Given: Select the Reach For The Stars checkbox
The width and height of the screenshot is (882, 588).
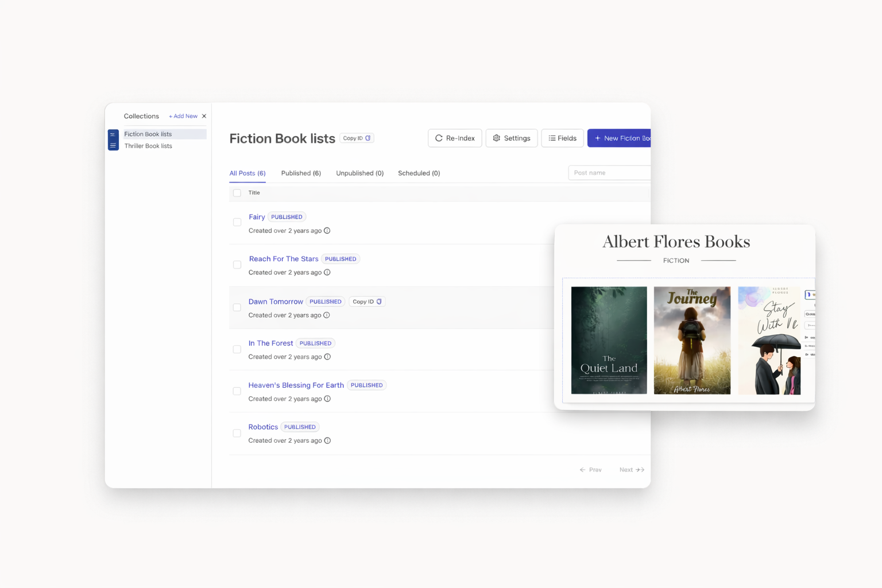Looking at the screenshot, I should pyautogui.click(x=237, y=265).
